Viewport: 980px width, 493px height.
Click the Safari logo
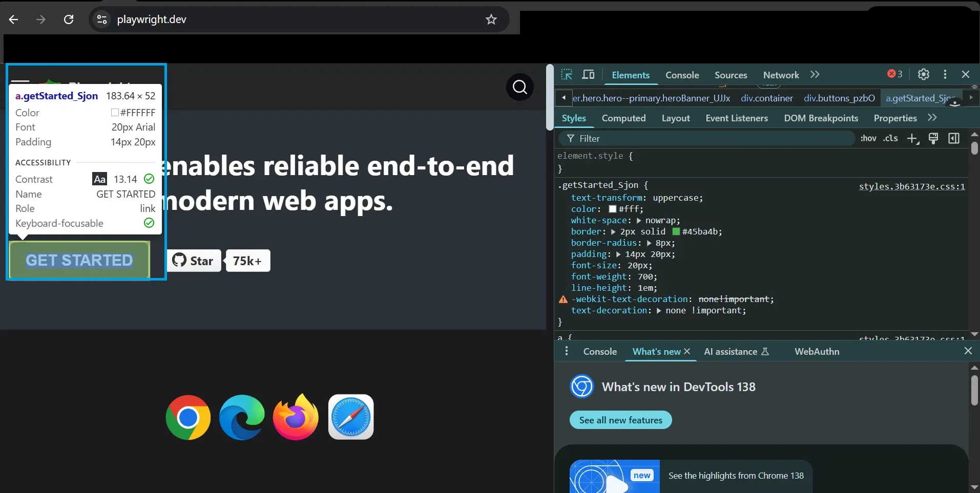tap(351, 417)
